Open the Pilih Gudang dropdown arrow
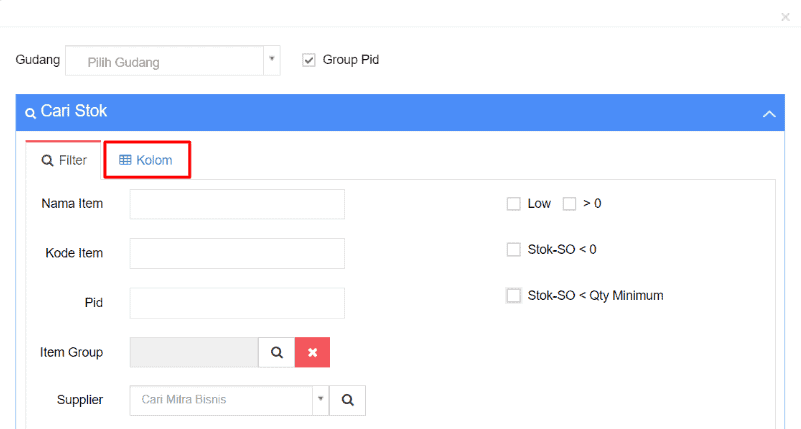801x429 pixels. click(x=272, y=61)
